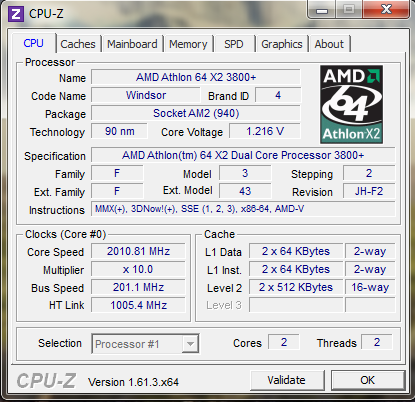Click the Core Voltage value 1.216 V

click(x=265, y=131)
